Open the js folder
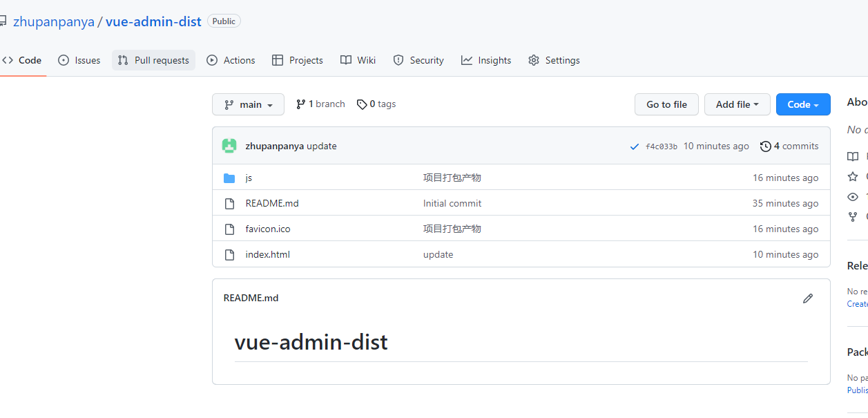Viewport: 868px width, 418px height. tap(249, 178)
